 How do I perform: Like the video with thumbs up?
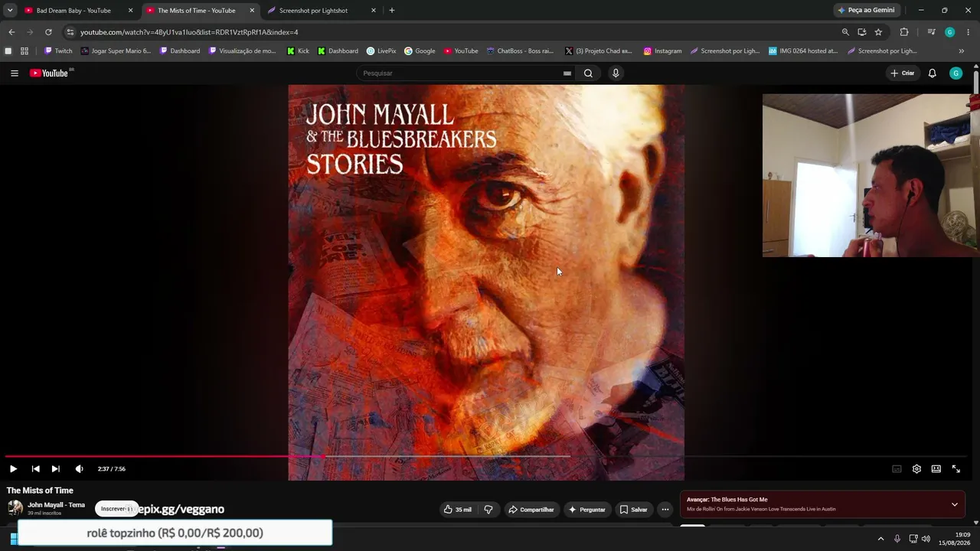coord(458,510)
